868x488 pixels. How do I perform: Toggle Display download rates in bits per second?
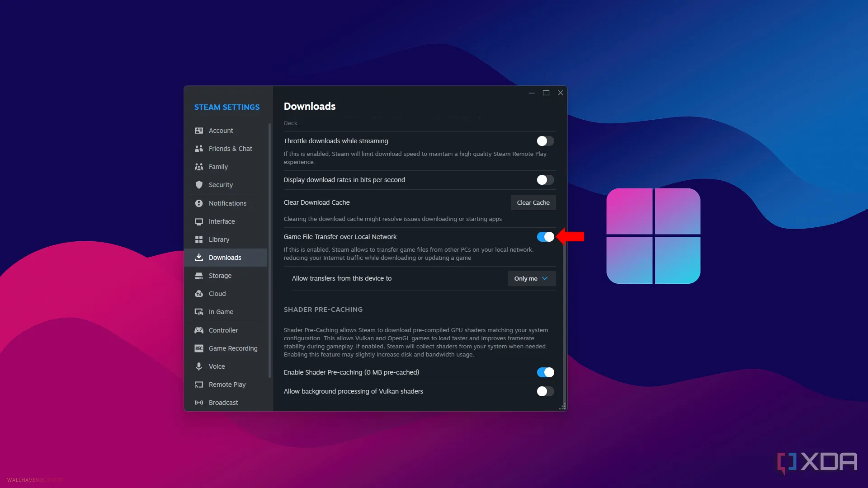545,180
